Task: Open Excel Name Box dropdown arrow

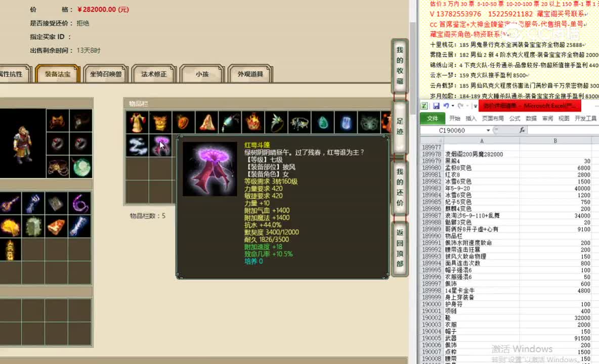Action: (x=488, y=130)
